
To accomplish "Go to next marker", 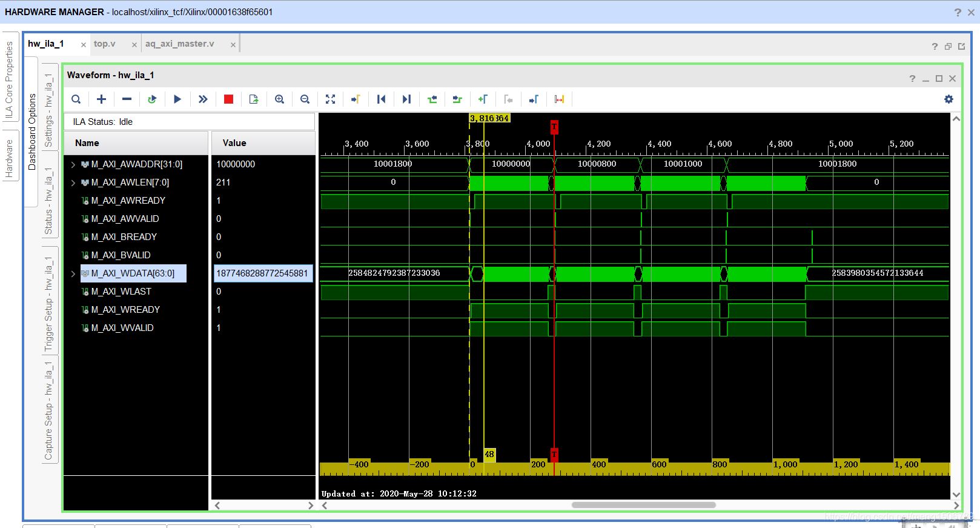I will pyautogui.click(x=534, y=99).
